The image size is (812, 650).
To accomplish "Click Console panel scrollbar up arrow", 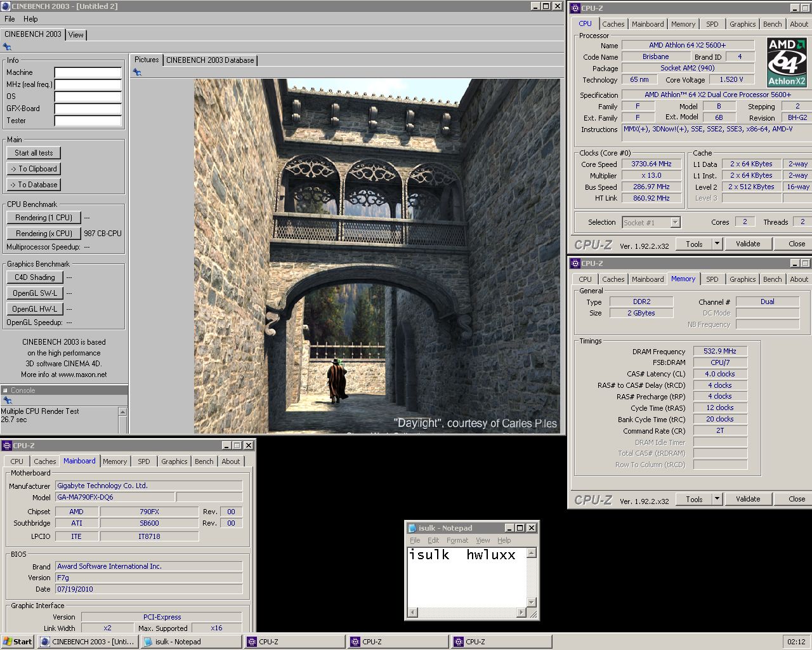I will [122, 412].
